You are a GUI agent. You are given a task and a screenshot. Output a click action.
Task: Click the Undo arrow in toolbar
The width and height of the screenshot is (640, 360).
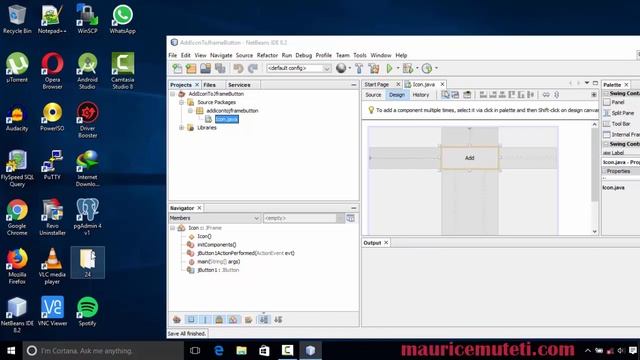(238, 68)
